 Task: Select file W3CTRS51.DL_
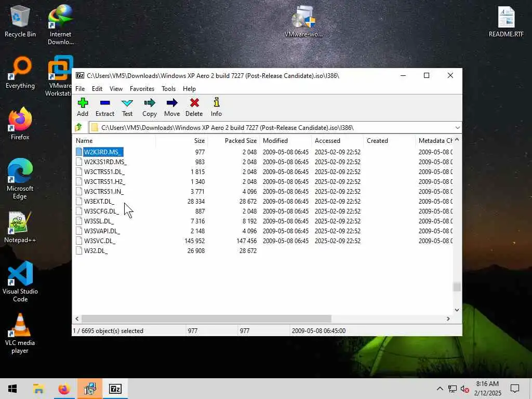(x=104, y=171)
